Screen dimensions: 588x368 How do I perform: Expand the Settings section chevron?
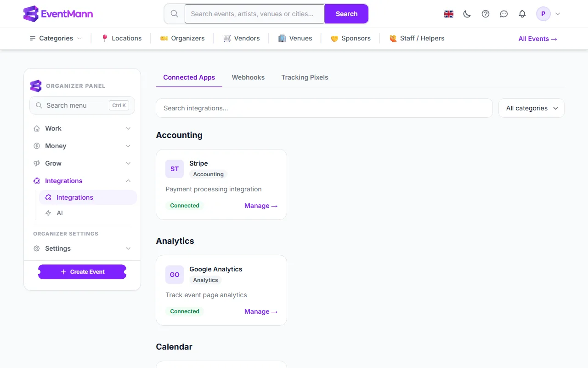click(x=128, y=248)
